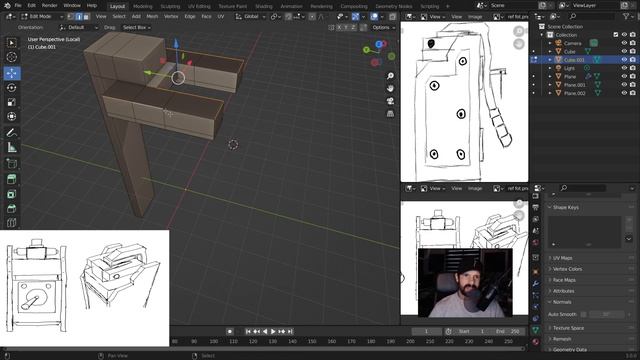Screen dimensions: 640x360
Task: Select the Add Cube tool
Action: 11,164
